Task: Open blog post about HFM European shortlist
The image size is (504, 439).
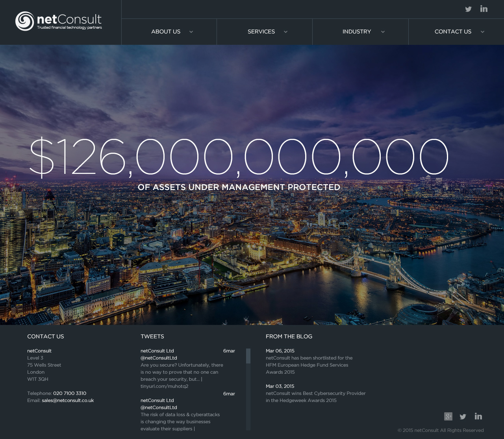Action: 309,365
